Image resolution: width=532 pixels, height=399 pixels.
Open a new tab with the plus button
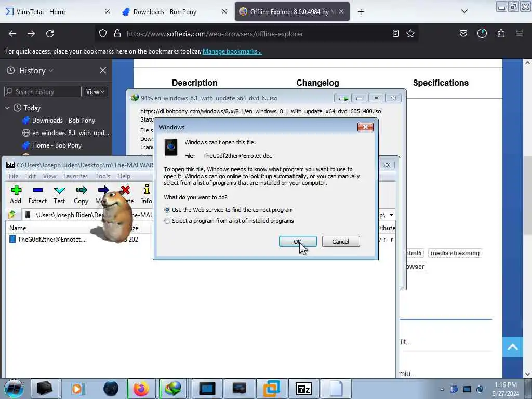(x=361, y=12)
